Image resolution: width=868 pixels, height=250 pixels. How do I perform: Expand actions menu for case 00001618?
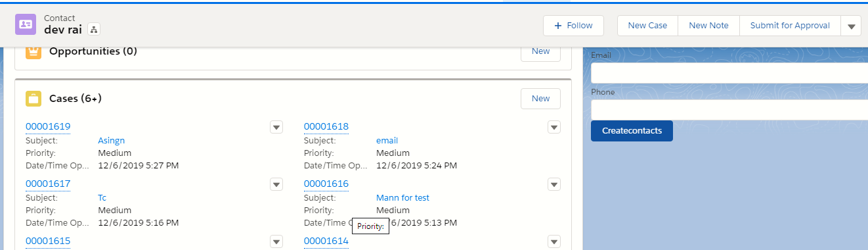pyautogui.click(x=554, y=127)
